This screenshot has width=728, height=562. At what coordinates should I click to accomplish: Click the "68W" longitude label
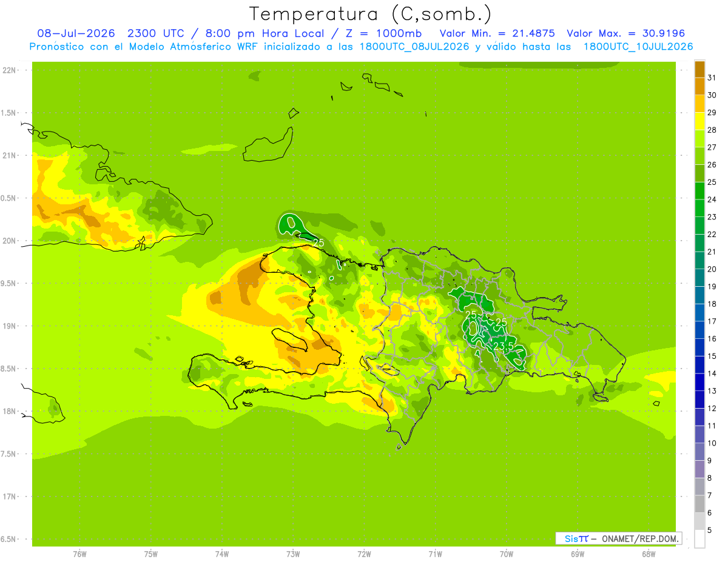[649, 554]
